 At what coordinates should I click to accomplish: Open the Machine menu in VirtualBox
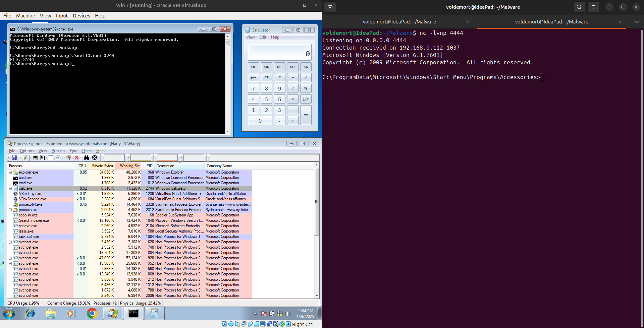pyautogui.click(x=25, y=16)
